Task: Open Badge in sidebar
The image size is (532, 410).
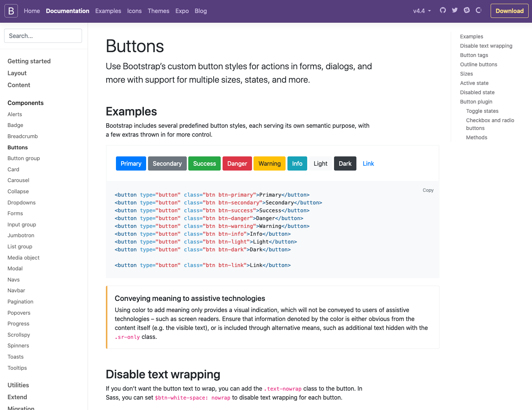Action: pyautogui.click(x=15, y=125)
